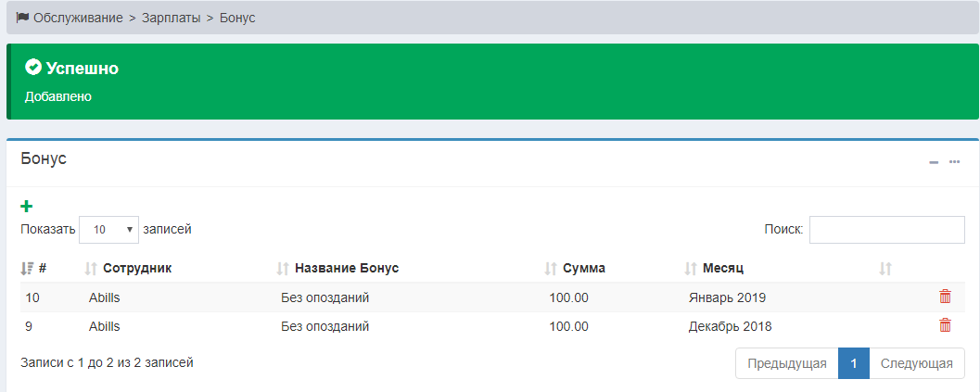Image resolution: width=980 pixels, height=392 pixels.
Task: Click the flag icon in breadcrumb
Action: click(x=23, y=18)
